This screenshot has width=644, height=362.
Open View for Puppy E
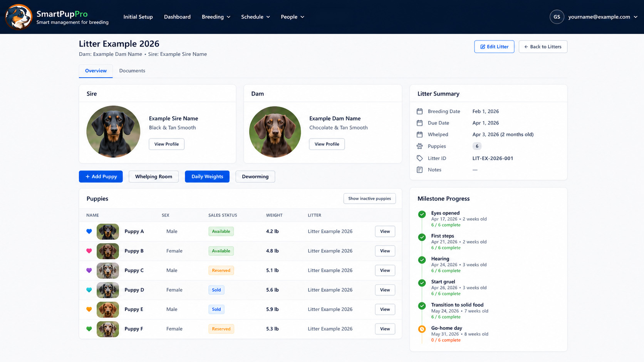point(385,309)
